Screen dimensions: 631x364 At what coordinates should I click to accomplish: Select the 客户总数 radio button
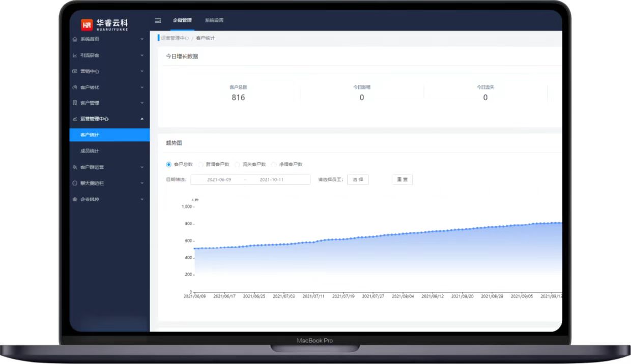169,164
